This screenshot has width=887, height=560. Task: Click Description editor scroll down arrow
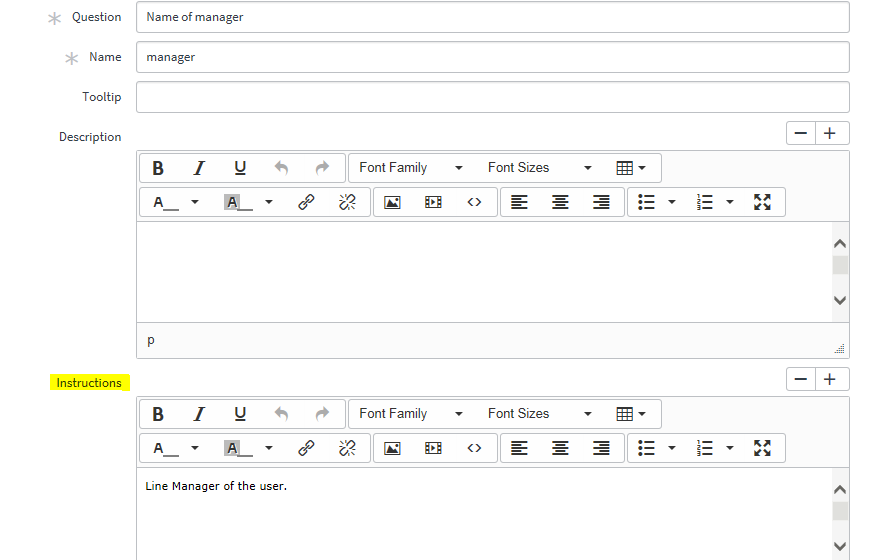pyautogui.click(x=840, y=300)
